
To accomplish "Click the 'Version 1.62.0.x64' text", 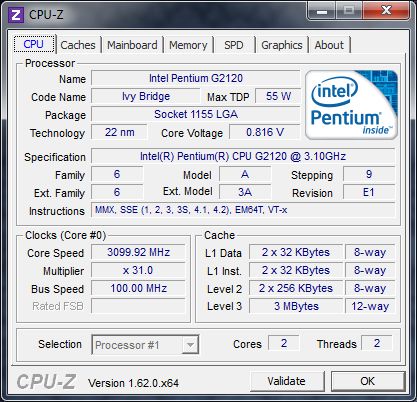I will [x=133, y=383].
